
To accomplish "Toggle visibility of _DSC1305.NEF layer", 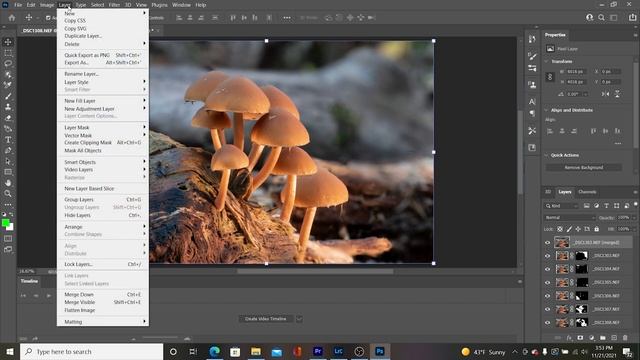I will pos(548,282).
